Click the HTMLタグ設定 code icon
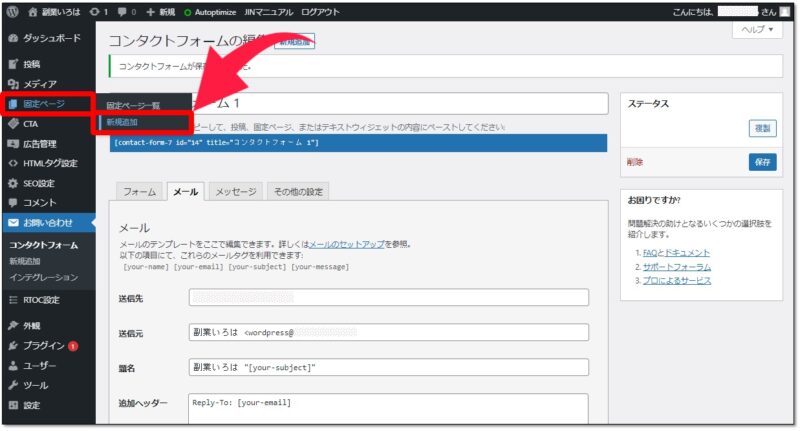The height and width of the screenshot is (431, 800). (x=13, y=163)
